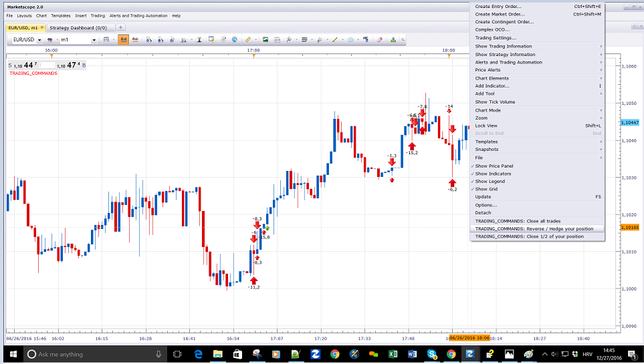Click the 17:00 marker on the timeline
Screen dimensions: 644x364
[253, 51]
